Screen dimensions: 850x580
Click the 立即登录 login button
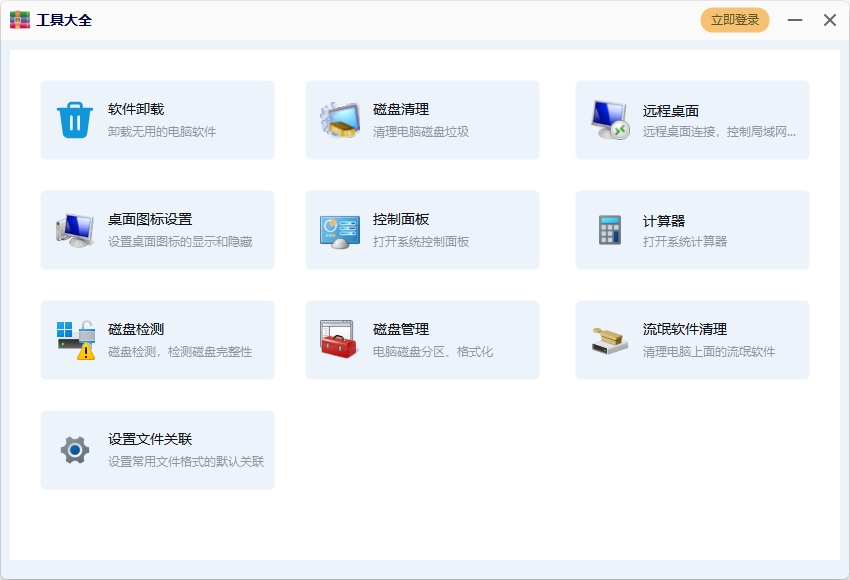tap(733, 19)
